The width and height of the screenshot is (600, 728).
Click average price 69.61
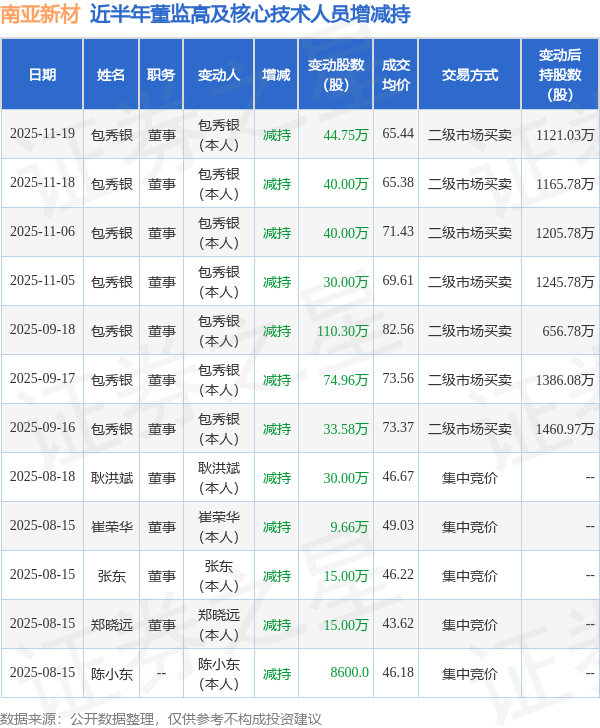point(398,280)
